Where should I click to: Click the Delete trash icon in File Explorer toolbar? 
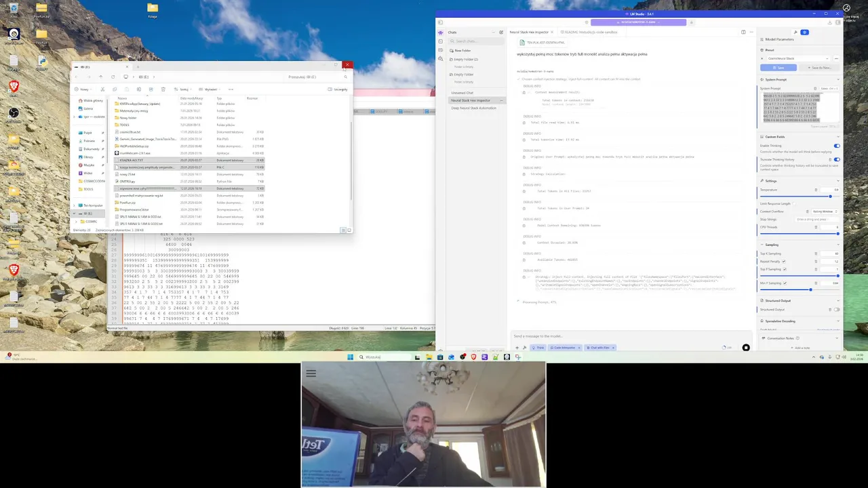(163, 89)
